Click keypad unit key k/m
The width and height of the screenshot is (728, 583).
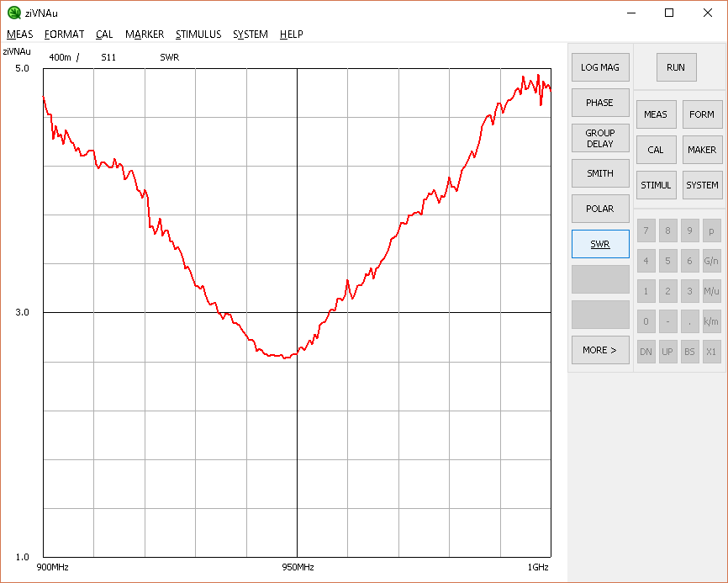(712, 321)
